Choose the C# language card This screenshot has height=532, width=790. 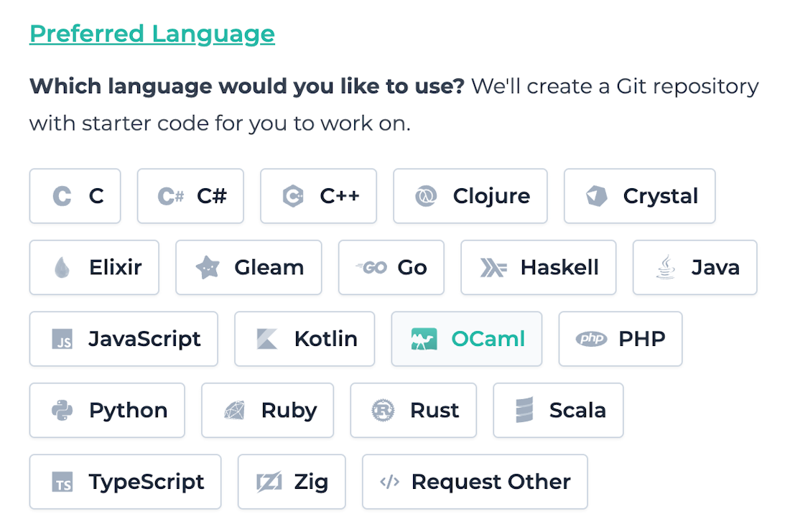pyautogui.click(x=190, y=195)
